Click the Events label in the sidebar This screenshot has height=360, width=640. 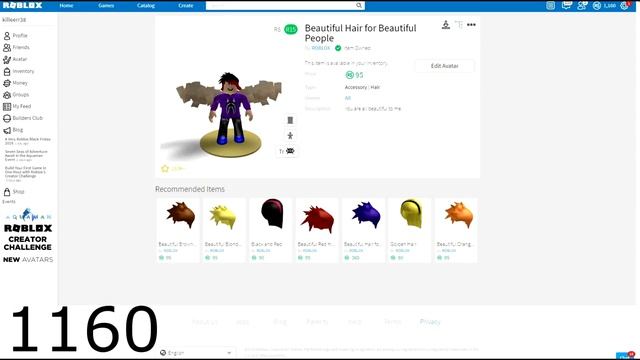click(x=9, y=202)
